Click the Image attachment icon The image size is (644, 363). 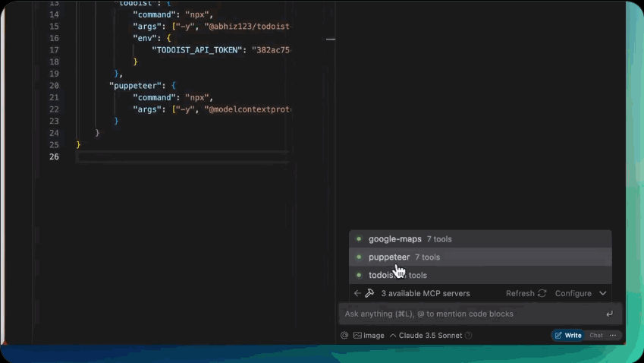(357, 335)
